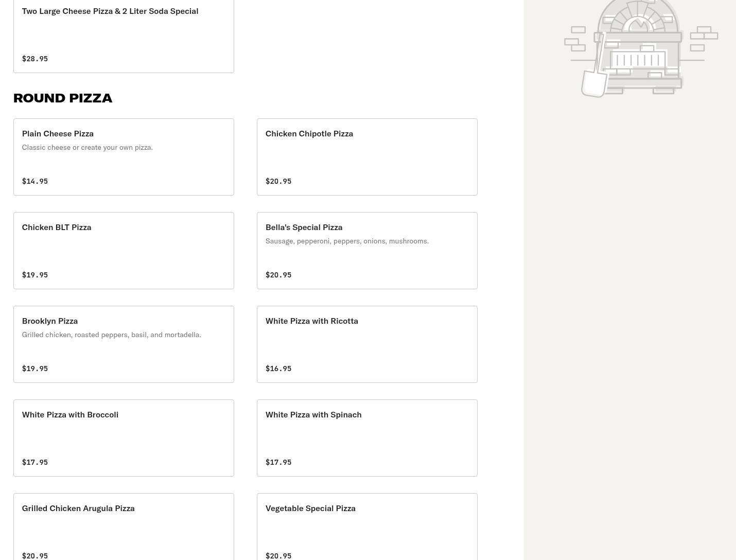
Task: Click the $16.95 price
Action: [x=278, y=369]
